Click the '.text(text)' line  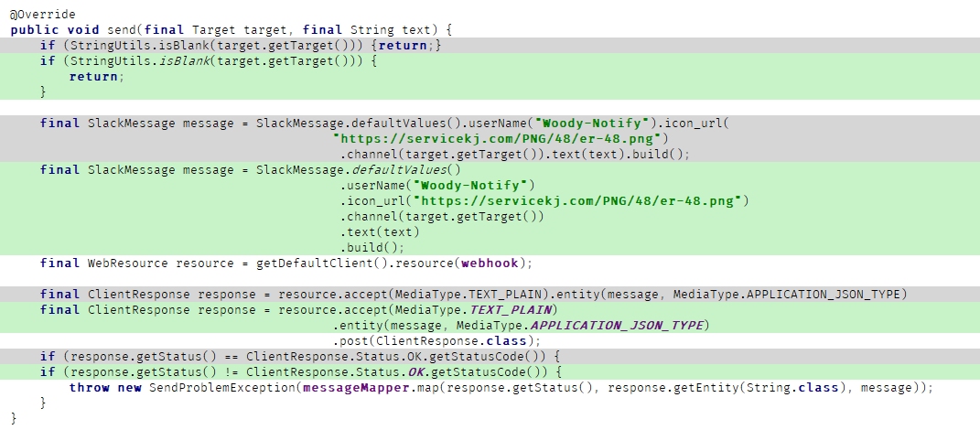(380, 232)
